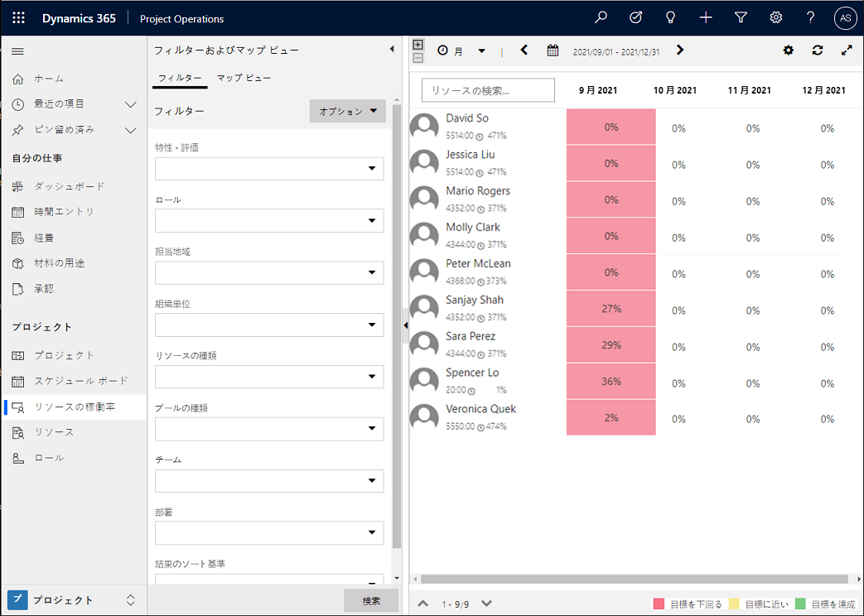The width and height of the screenshot is (864, 616).
Task: Open the オプション dropdown button
Action: tap(348, 111)
